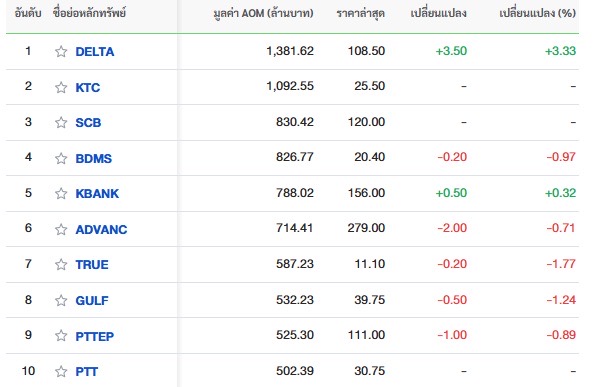The image size is (600, 387).
Task: Toggle favorite star for BDMS
Action: (61, 158)
